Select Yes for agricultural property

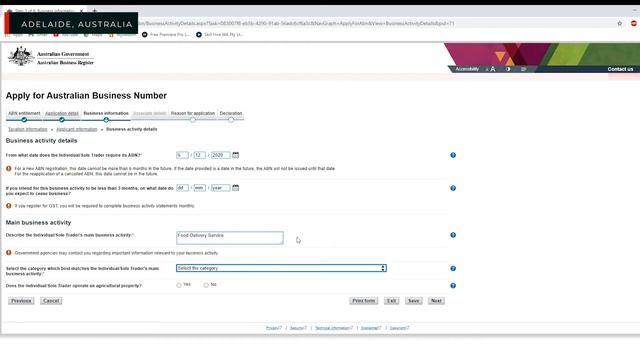(179, 285)
